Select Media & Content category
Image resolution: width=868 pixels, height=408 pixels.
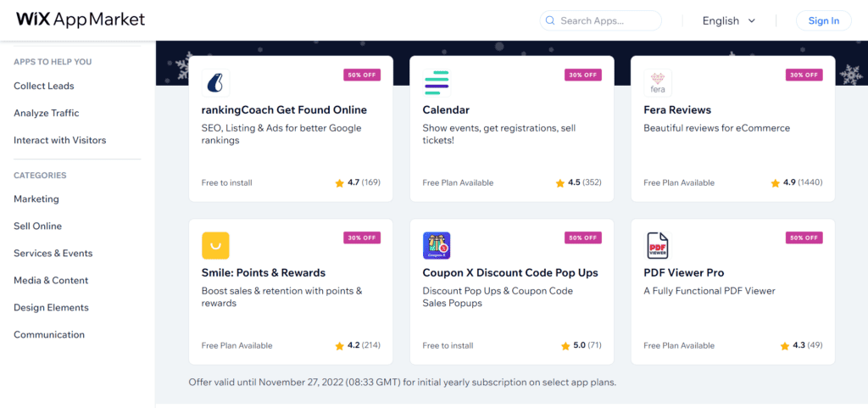51,280
